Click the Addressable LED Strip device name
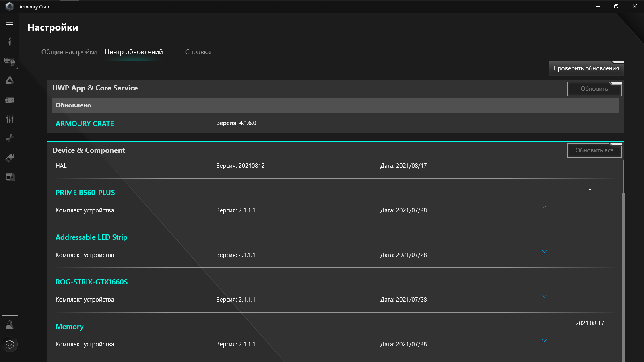Viewport: 644px width, 362px height. [91, 237]
